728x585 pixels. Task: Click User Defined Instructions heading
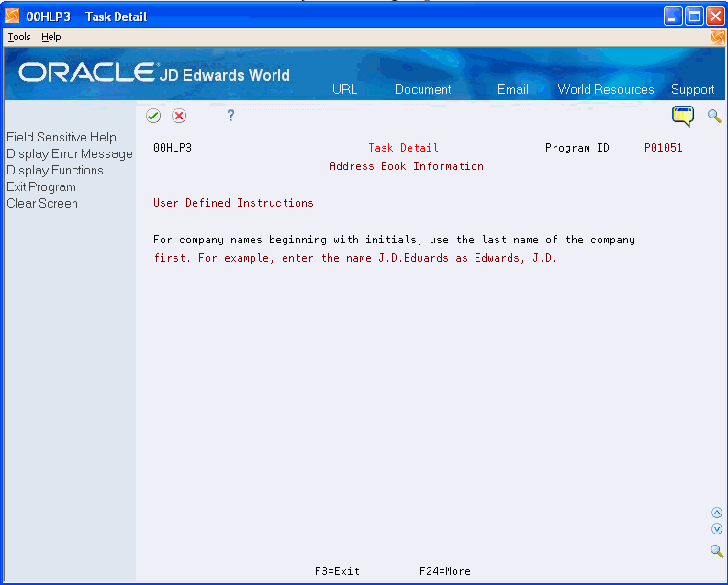(x=233, y=203)
